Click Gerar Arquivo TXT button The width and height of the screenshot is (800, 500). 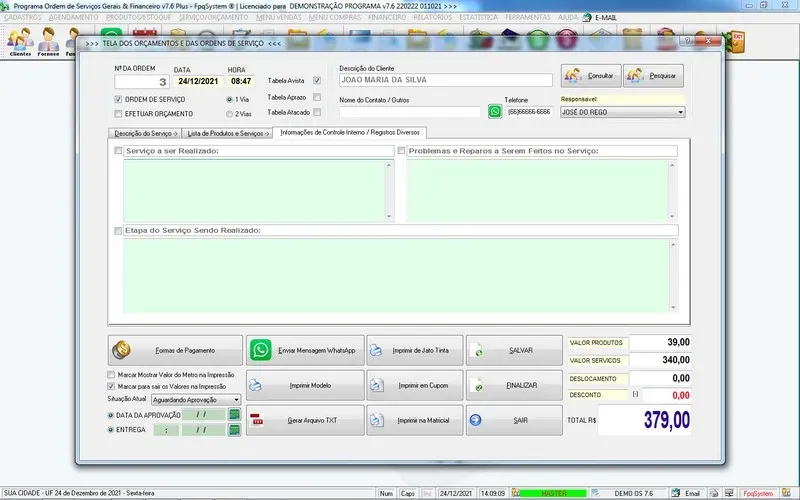[304, 421]
